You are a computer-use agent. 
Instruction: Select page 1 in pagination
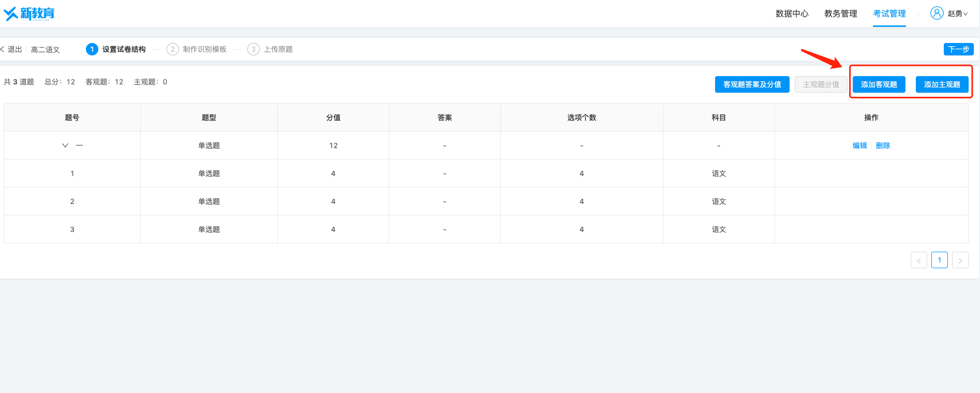point(939,260)
